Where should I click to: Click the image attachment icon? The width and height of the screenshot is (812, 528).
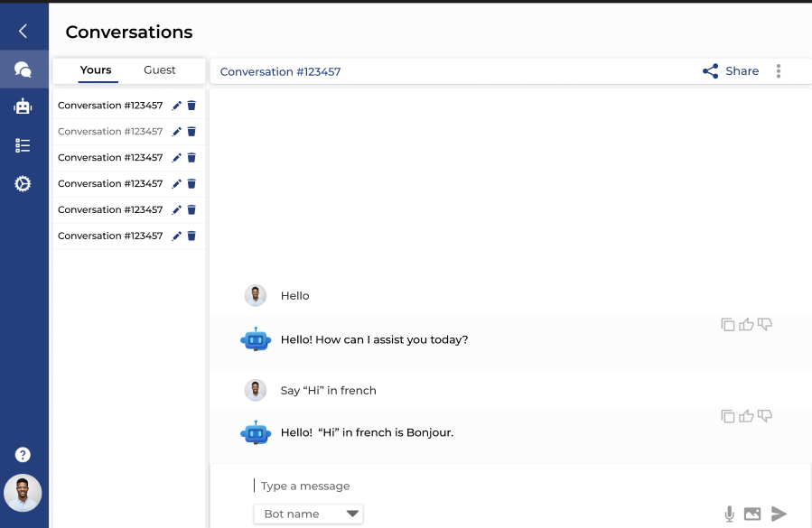click(x=752, y=514)
